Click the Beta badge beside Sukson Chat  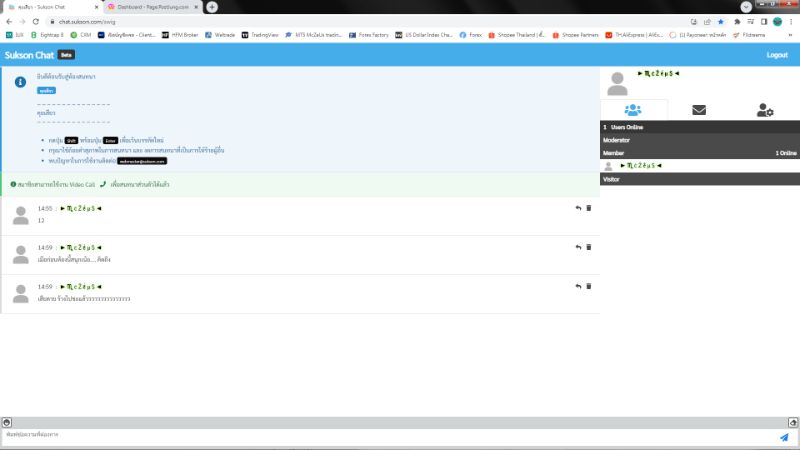tap(66, 55)
